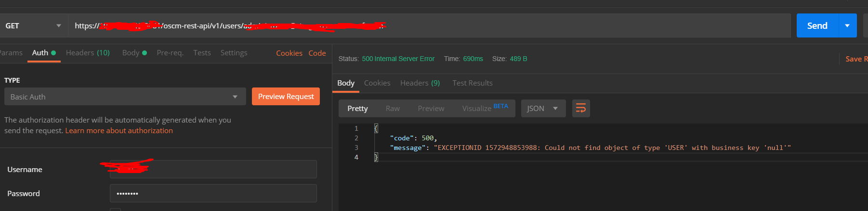This screenshot has height=211, width=868.
Task: Switch to Raw response view
Action: pyautogui.click(x=393, y=109)
